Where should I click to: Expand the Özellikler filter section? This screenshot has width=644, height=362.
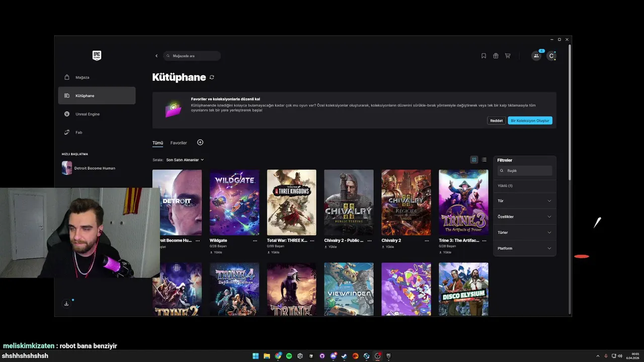(x=524, y=217)
